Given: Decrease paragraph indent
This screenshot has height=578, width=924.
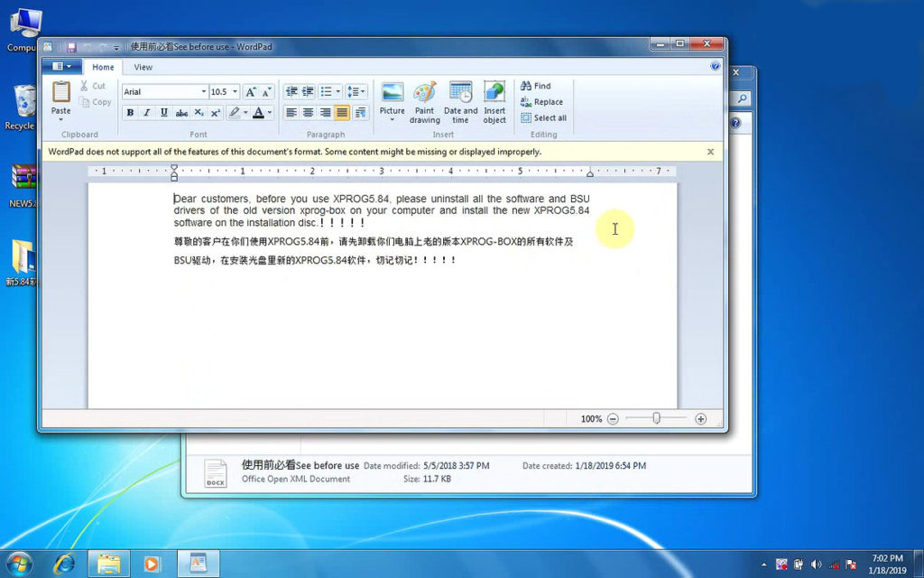Looking at the screenshot, I should (x=291, y=91).
